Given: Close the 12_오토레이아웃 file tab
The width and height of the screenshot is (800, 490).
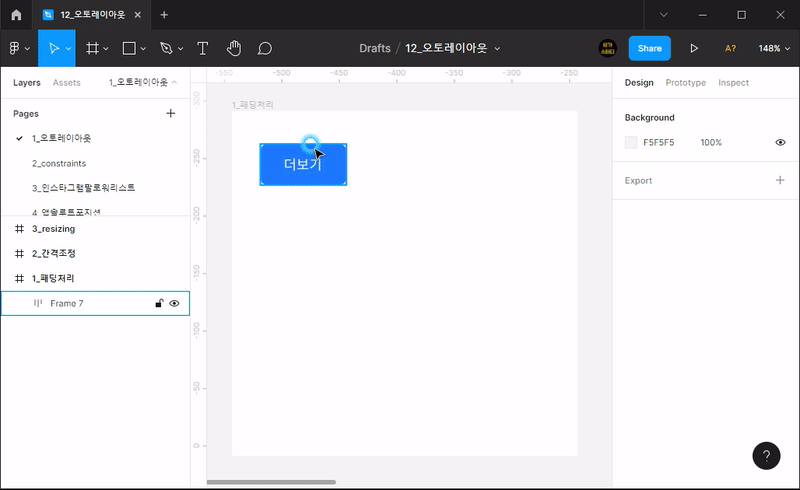Looking at the screenshot, I should [138, 15].
